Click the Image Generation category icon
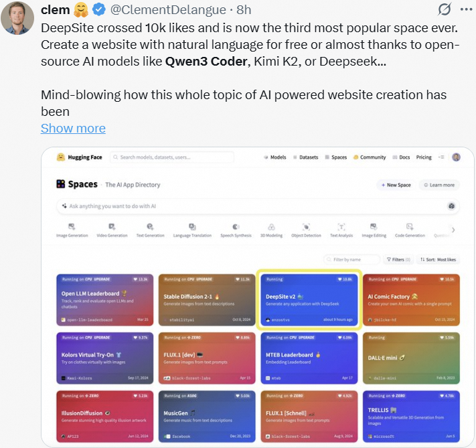Viewport: 476px width, 448px height. 72,226
